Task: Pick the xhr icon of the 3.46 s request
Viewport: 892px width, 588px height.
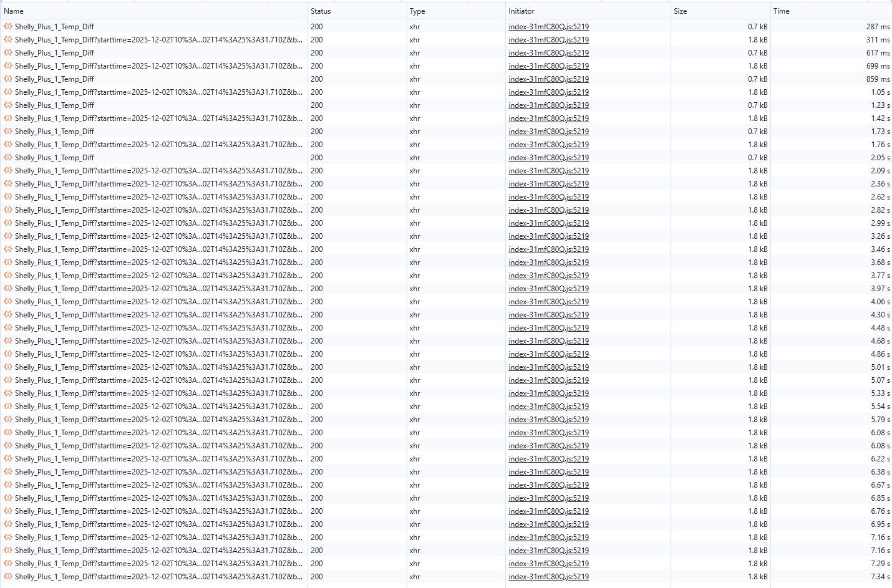Action: click(x=8, y=249)
